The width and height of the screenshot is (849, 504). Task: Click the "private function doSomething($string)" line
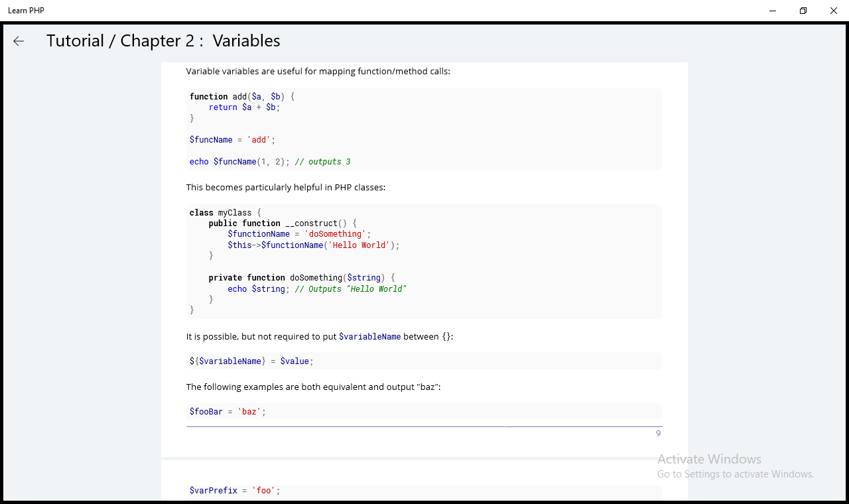coord(302,278)
